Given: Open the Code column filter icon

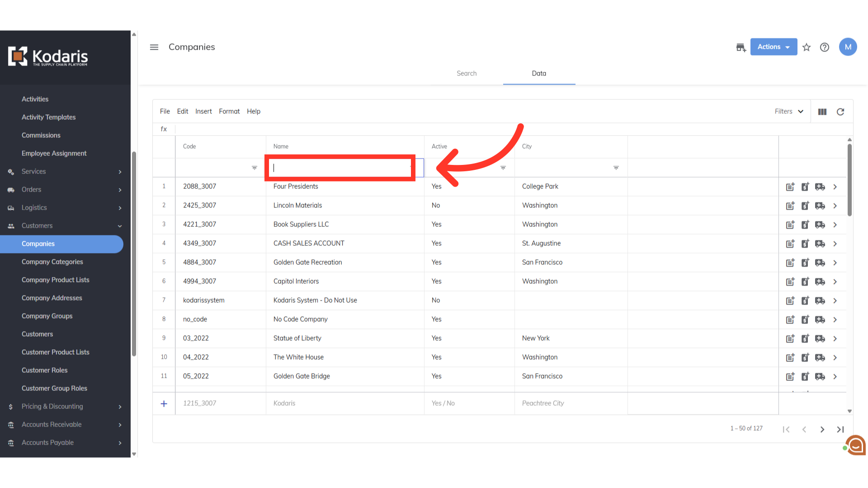Looking at the screenshot, I should [x=255, y=168].
